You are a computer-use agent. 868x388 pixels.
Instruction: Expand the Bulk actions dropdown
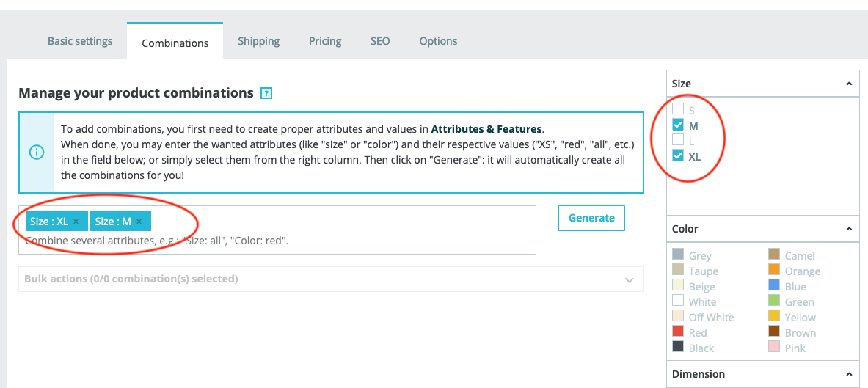coord(331,279)
